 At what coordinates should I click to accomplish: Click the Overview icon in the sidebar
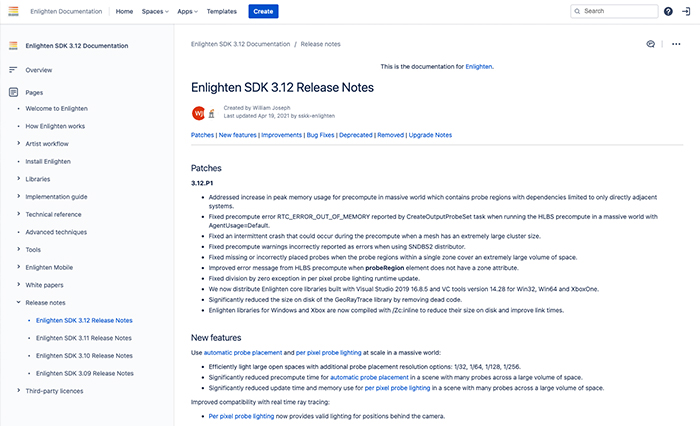(x=13, y=70)
